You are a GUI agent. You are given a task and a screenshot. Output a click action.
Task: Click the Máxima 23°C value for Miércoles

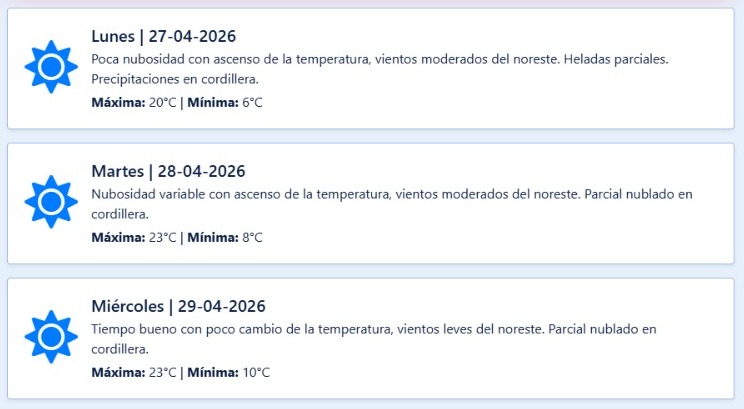click(162, 372)
